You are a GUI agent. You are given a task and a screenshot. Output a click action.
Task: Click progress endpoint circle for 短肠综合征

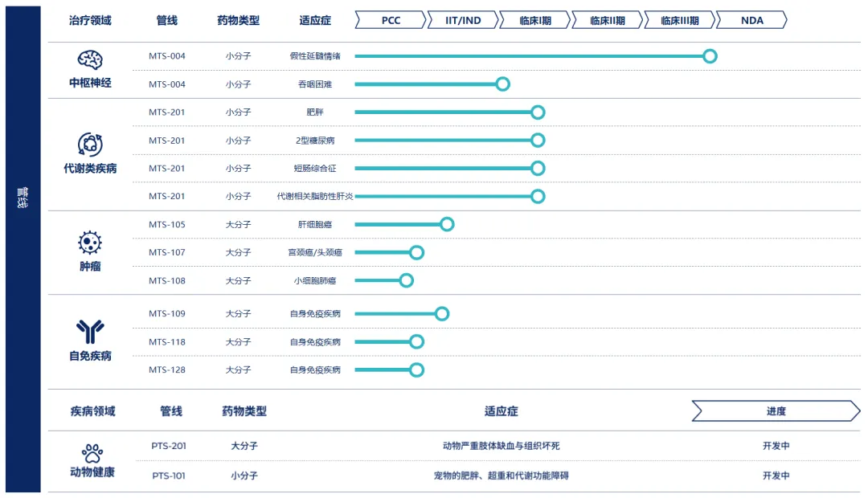(538, 168)
